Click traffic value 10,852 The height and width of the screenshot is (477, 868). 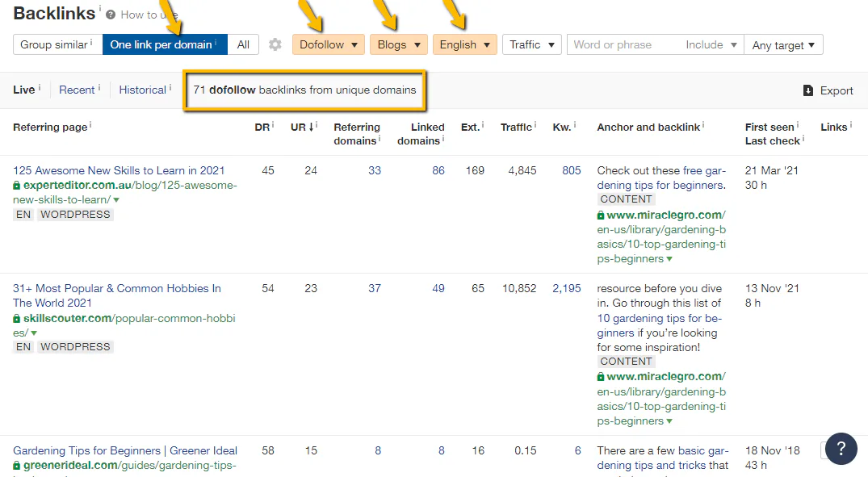518,288
